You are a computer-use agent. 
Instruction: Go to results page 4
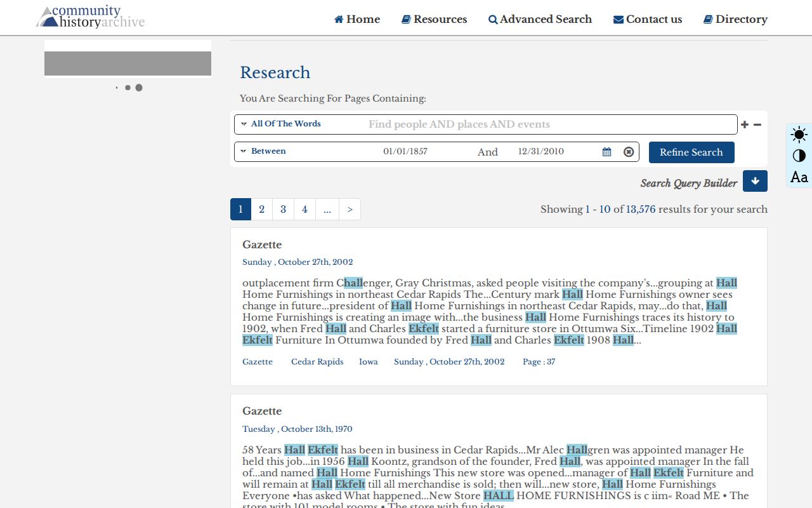point(304,210)
